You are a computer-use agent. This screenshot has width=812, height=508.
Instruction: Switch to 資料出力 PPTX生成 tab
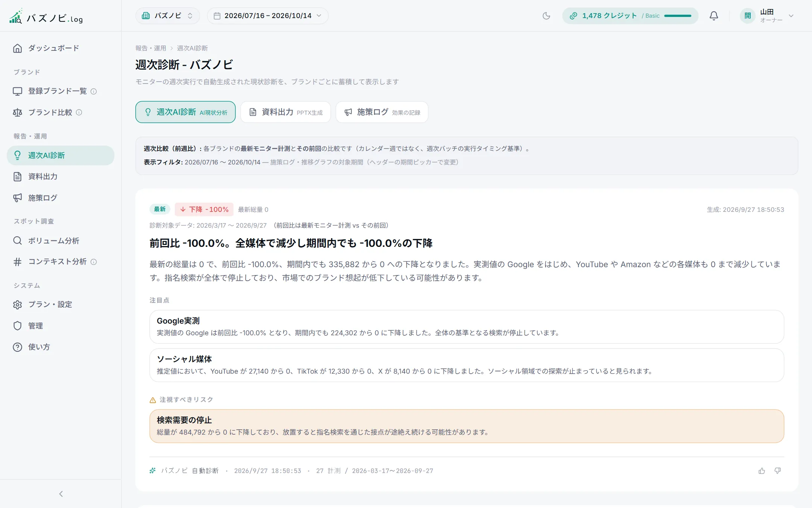pyautogui.click(x=286, y=112)
